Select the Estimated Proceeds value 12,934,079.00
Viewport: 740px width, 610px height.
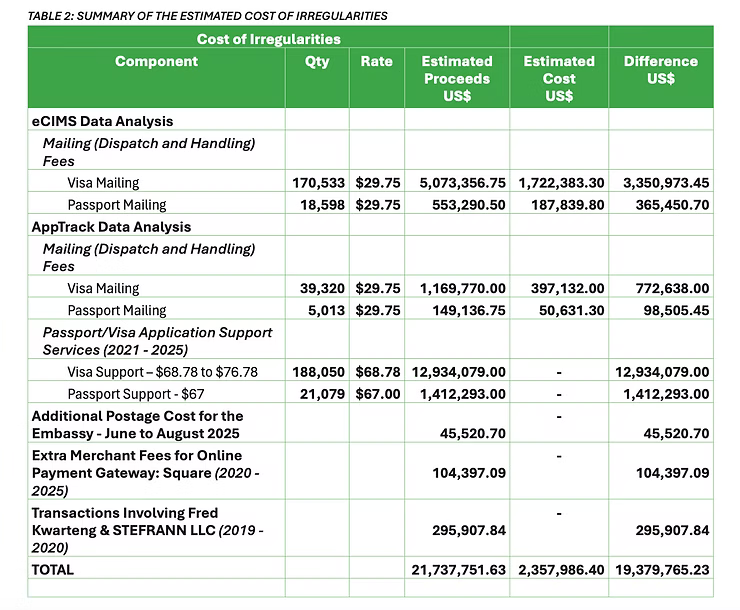click(x=458, y=372)
